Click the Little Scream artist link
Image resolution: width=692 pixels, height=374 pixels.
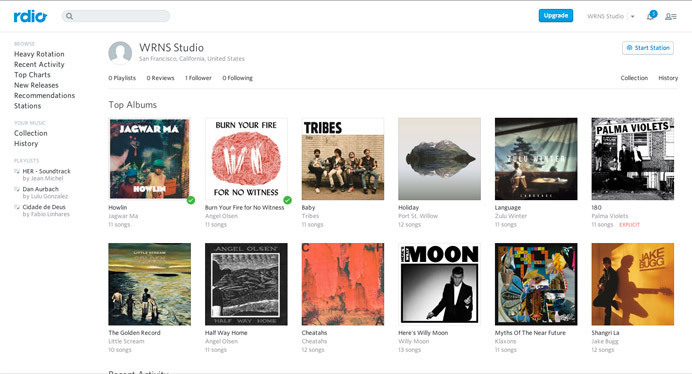[x=126, y=341]
